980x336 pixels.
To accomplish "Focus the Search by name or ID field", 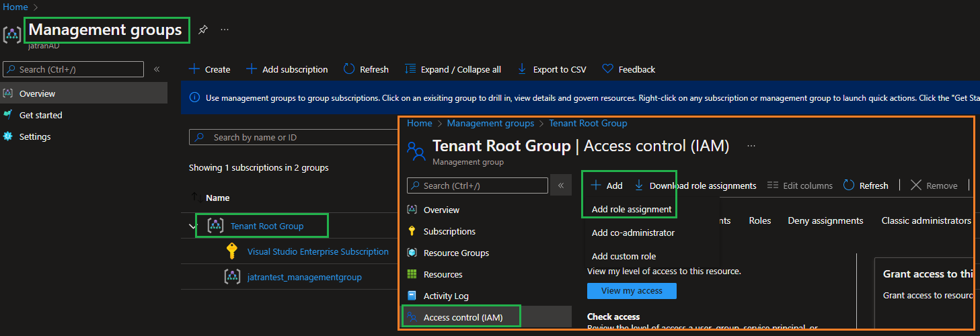I will pyautogui.click(x=293, y=137).
